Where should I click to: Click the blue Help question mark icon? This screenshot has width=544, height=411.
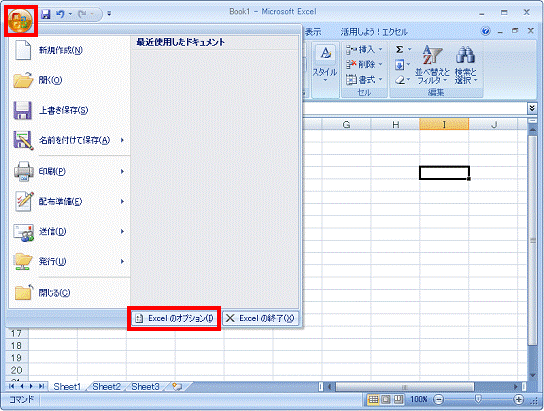tap(486, 31)
